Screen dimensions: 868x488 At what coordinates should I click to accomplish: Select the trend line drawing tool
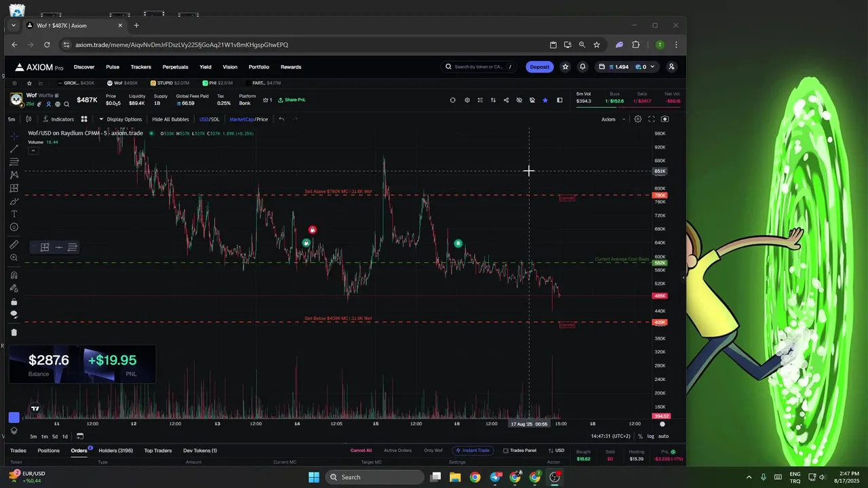click(x=14, y=149)
